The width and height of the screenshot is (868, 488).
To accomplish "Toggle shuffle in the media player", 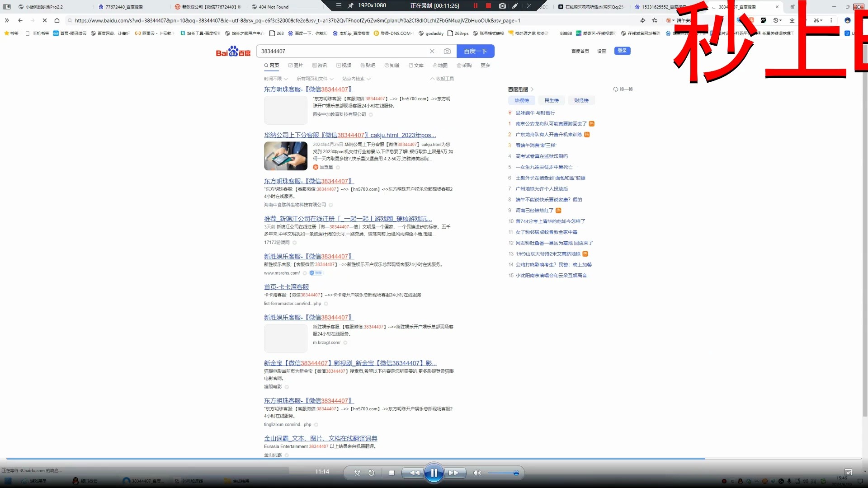I will (x=357, y=473).
